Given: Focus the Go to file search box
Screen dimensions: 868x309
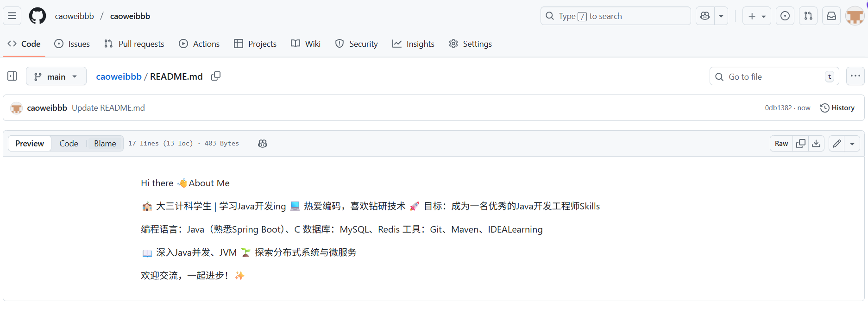Looking at the screenshot, I should [x=774, y=76].
